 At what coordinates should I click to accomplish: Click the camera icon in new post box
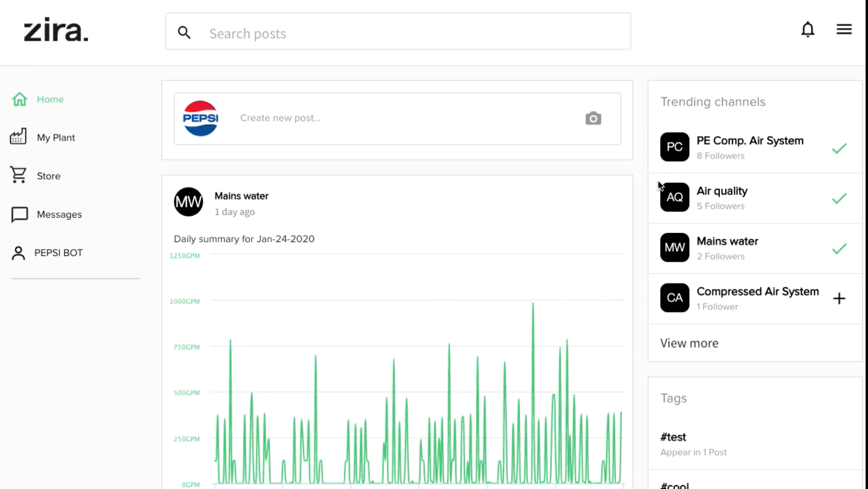593,118
